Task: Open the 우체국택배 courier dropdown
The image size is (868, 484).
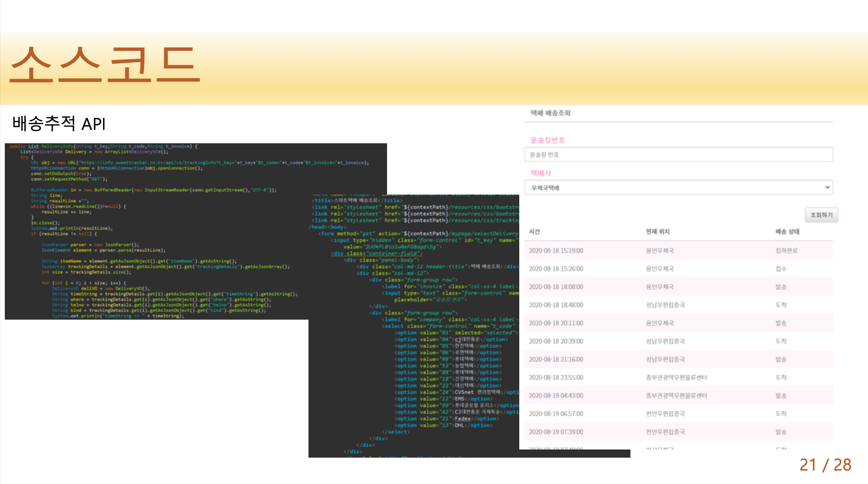Action: [678, 188]
